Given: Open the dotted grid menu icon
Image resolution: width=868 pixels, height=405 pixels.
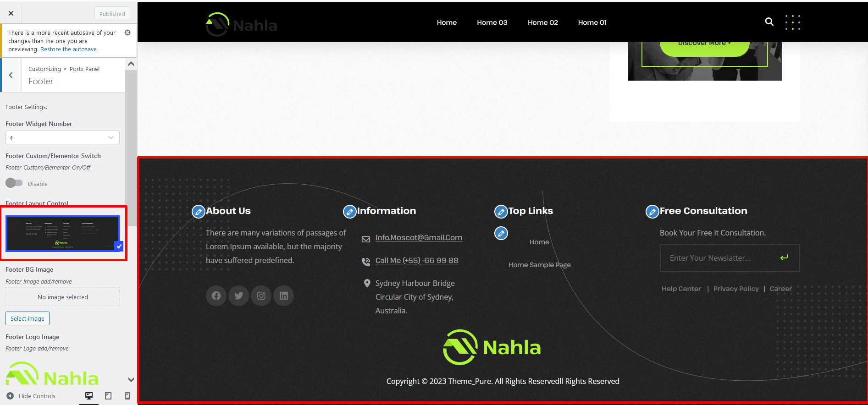Looking at the screenshot, I should 792,22.
